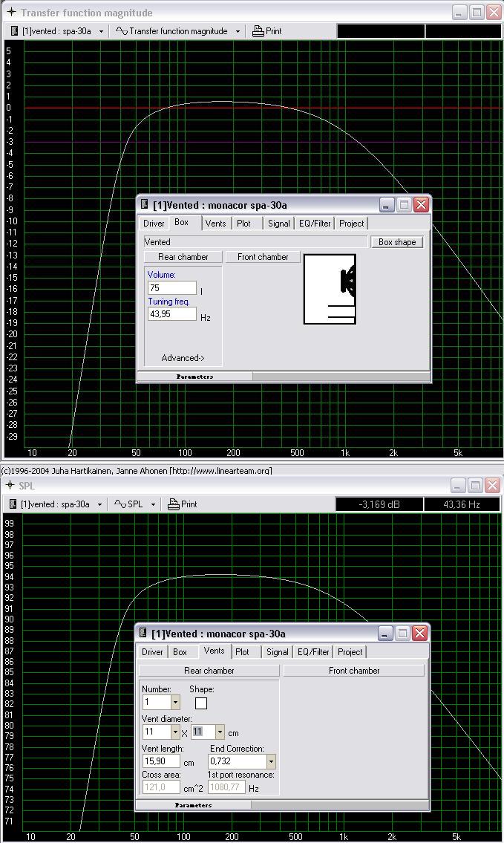Click Parameters bar in lower dialog
Screen dimensions: 504x843
[194, 805]
